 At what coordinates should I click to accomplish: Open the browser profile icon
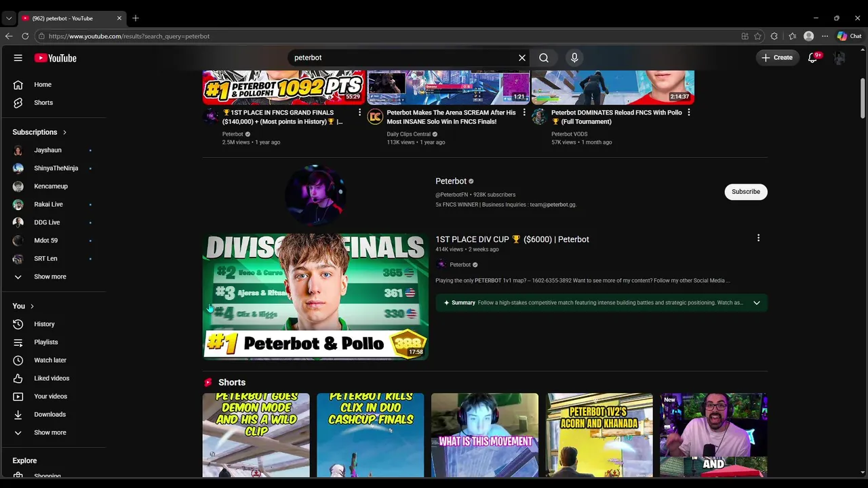(x=808, y=36)
